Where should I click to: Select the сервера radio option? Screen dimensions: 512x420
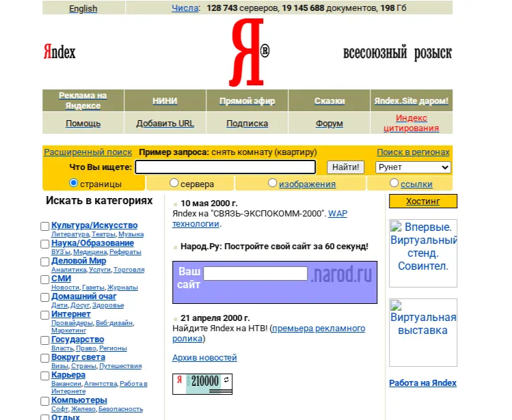[x=174, y=183]
